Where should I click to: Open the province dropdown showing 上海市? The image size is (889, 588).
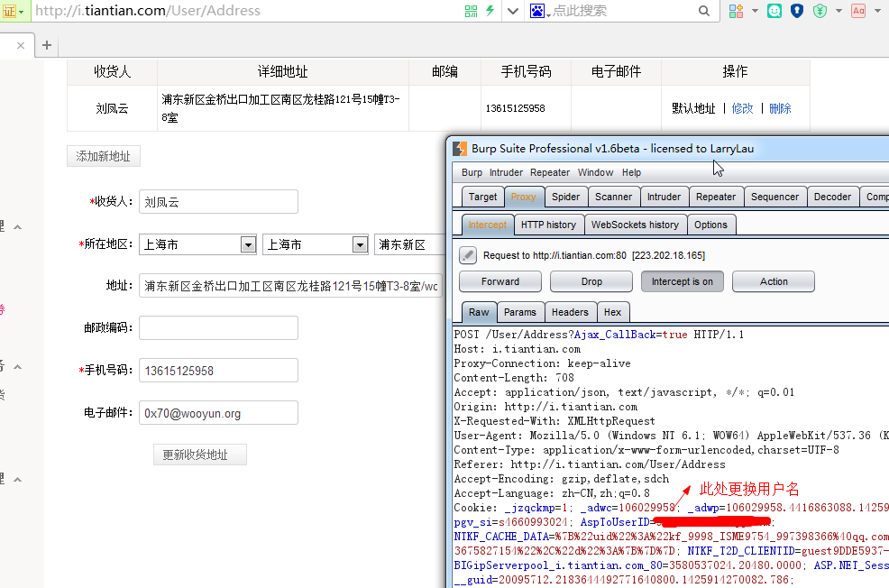(197, 244)
